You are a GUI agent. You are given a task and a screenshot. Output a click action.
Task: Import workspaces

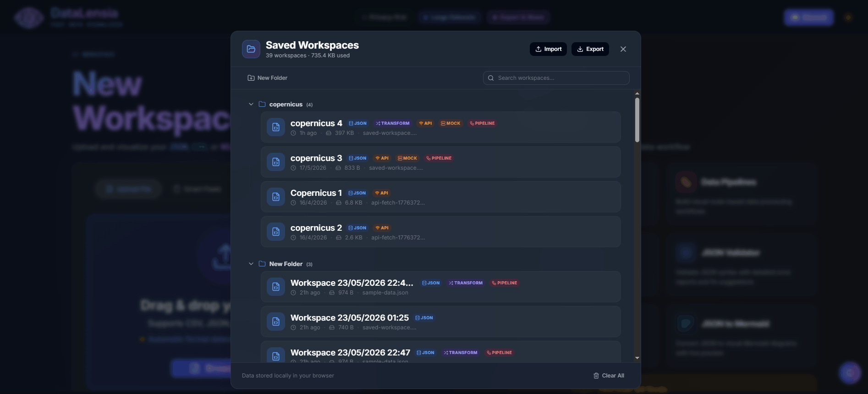(548, 49)
